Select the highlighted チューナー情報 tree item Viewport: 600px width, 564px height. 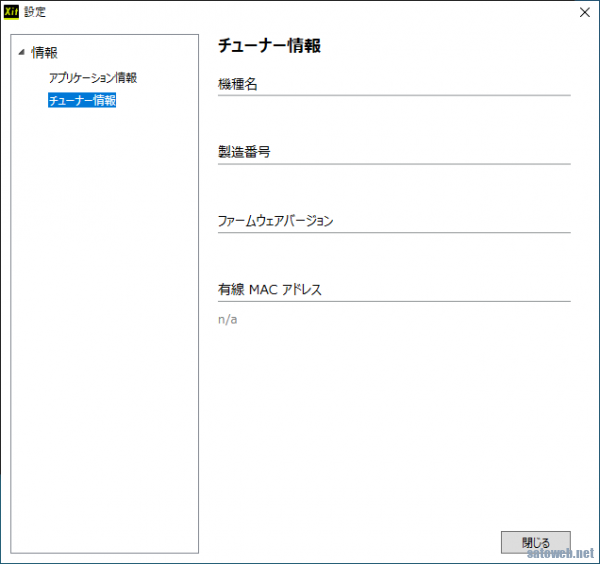(82, 100)
